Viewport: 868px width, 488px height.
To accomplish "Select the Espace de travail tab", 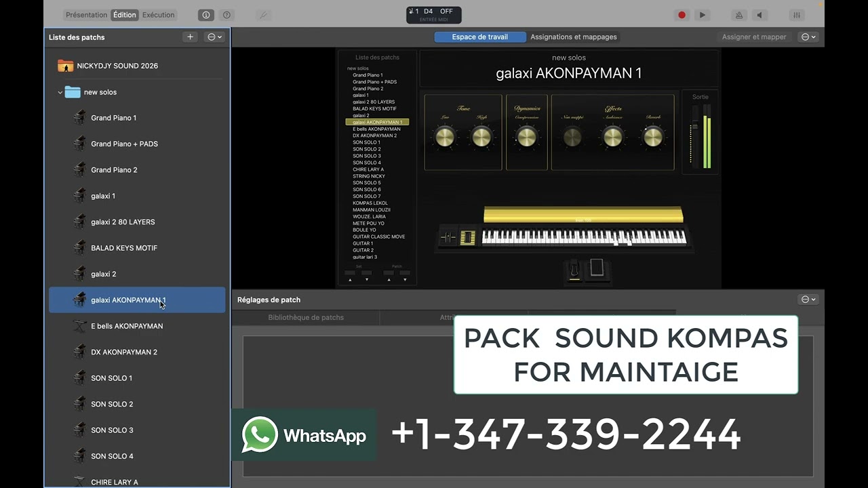I will (x=480, y=37).
